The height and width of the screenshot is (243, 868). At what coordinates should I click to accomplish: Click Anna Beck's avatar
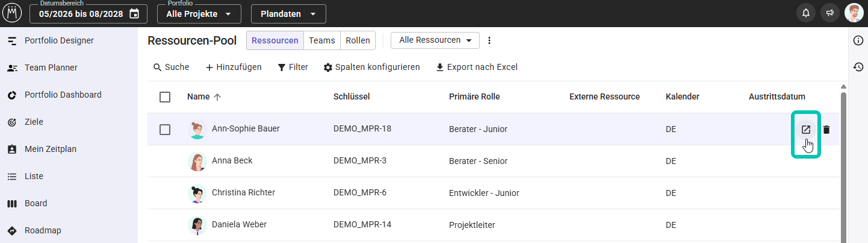click(197, 161)
